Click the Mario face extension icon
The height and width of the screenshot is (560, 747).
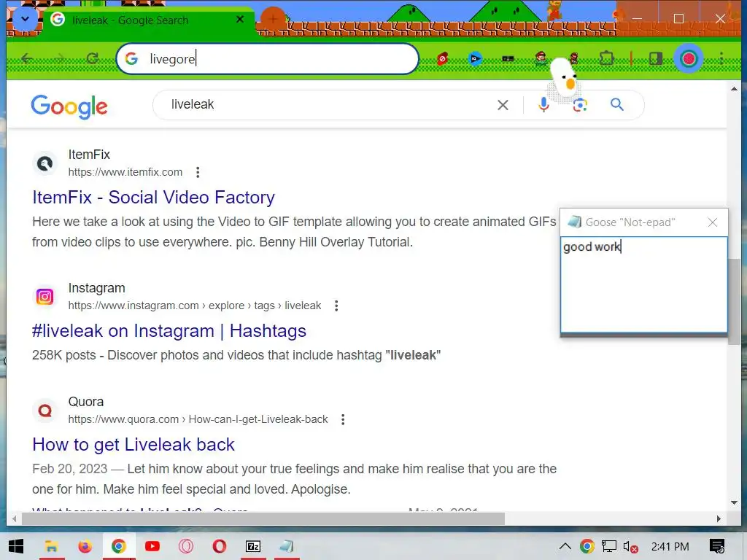[x=541, y=58]
